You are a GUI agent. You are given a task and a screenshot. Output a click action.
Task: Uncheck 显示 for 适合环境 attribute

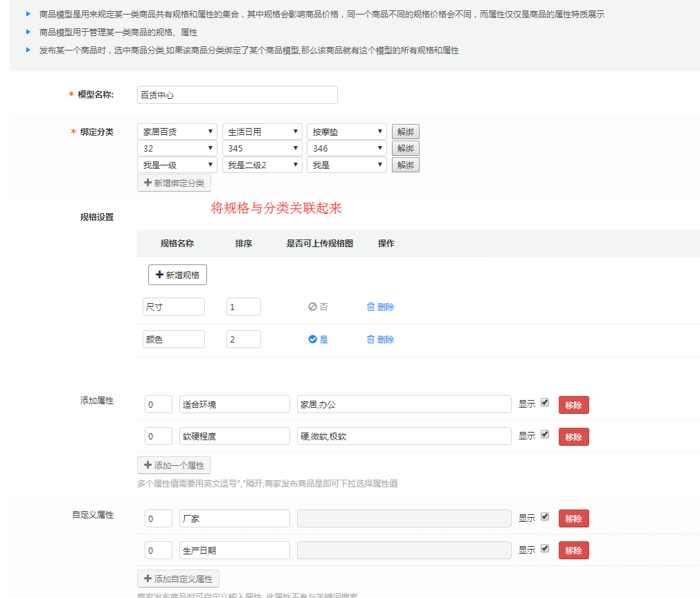(545, 402)
